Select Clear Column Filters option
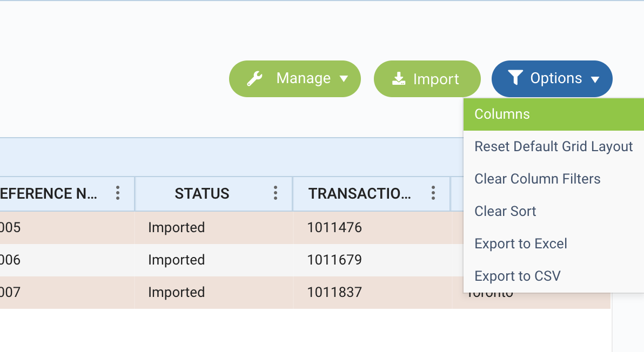This screenshot has height=352, width=644. click(537, 179)
